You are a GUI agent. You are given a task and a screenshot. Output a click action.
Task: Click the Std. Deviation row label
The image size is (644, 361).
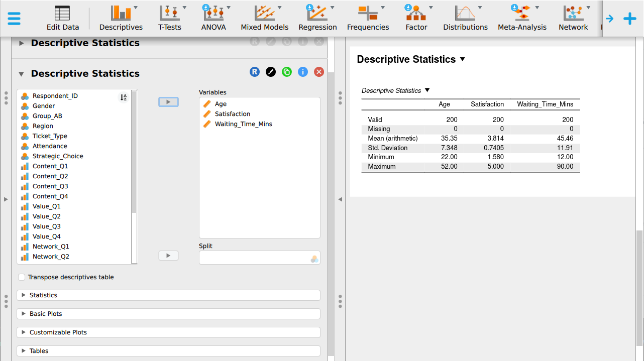point(388,148)
